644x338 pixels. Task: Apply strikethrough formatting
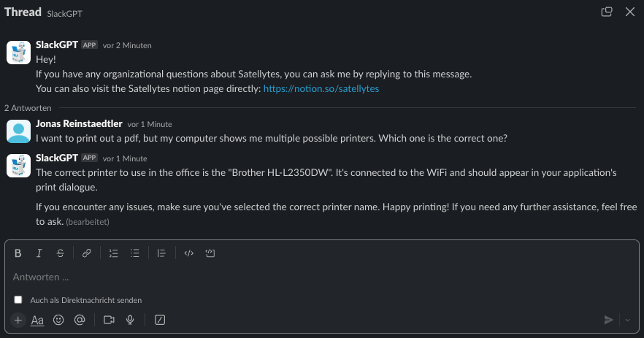tap(60, 253)
